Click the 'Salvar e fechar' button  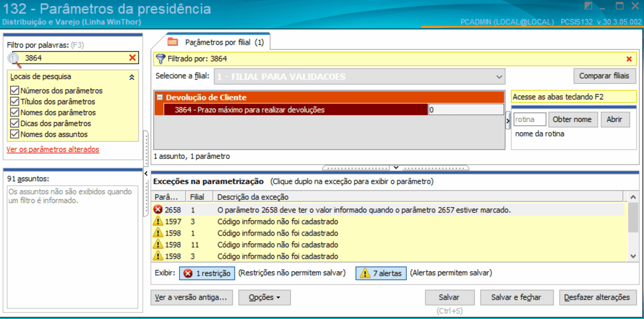pyautogui.click(x=516, y=298)
